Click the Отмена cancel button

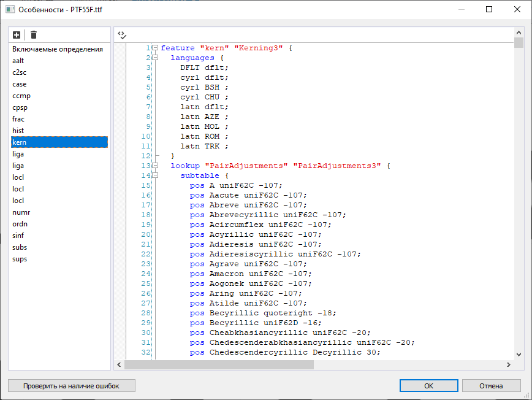click(x=492, y=386)
